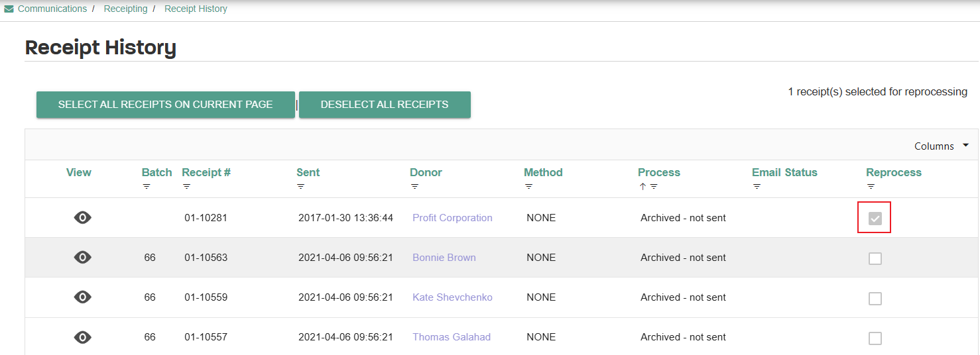Open filter icon under Receipt # column
980x355 pixels.
(186, 187)
